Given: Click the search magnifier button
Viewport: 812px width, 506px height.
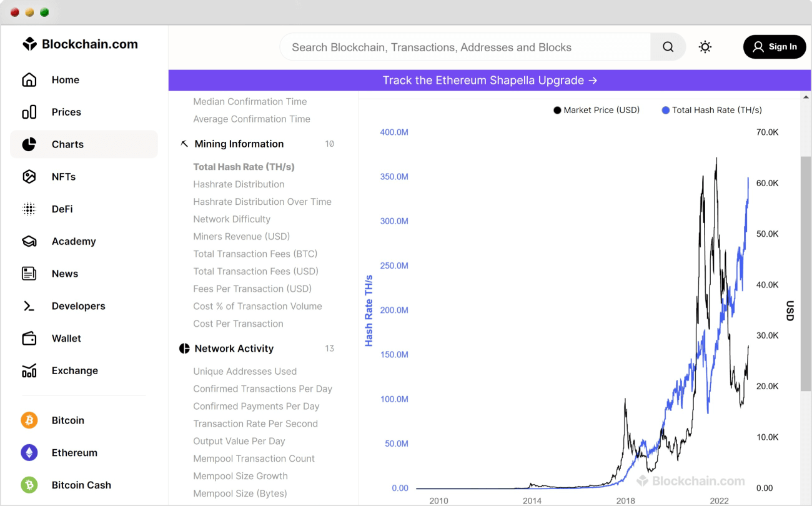Looking at the screenshot, I should coord(668,47).
